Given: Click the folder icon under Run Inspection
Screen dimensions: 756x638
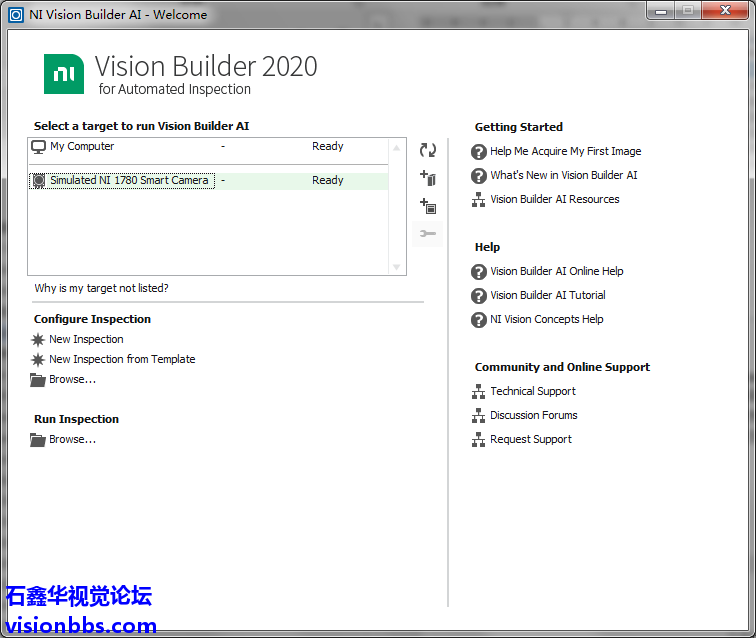Looking at the screenshot, I should pos(39,440).
